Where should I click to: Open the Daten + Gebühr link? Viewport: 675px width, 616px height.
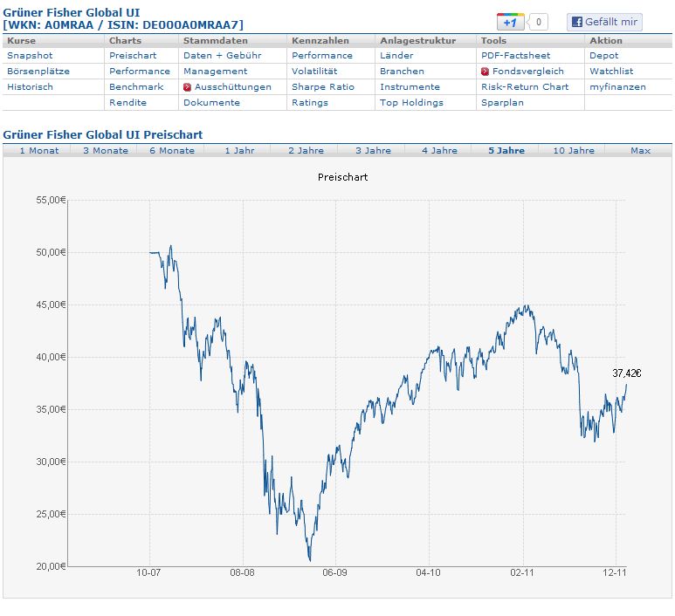pyautogui.click(x=222, y=56)
